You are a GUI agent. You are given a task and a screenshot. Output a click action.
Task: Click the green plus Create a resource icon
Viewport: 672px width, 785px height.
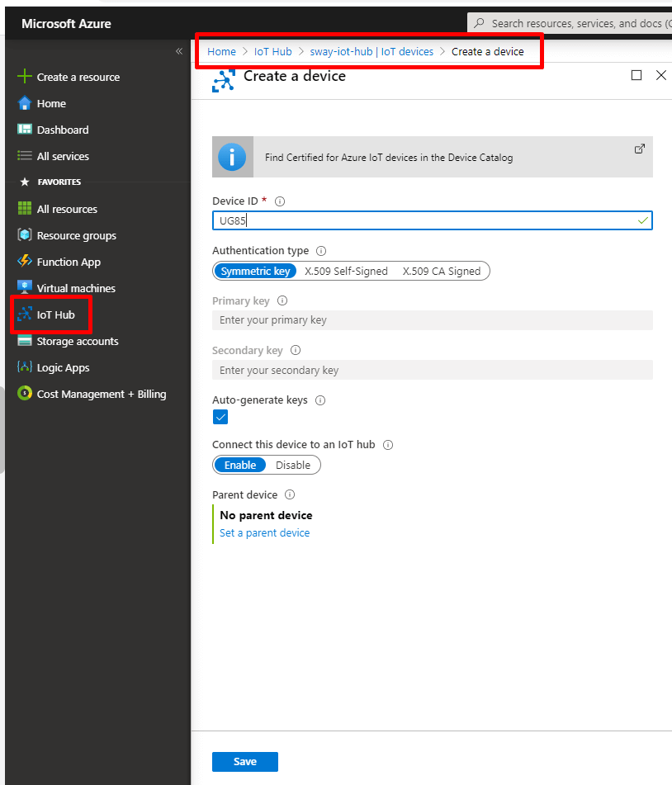pyautogui.click(x=24, y=77)
